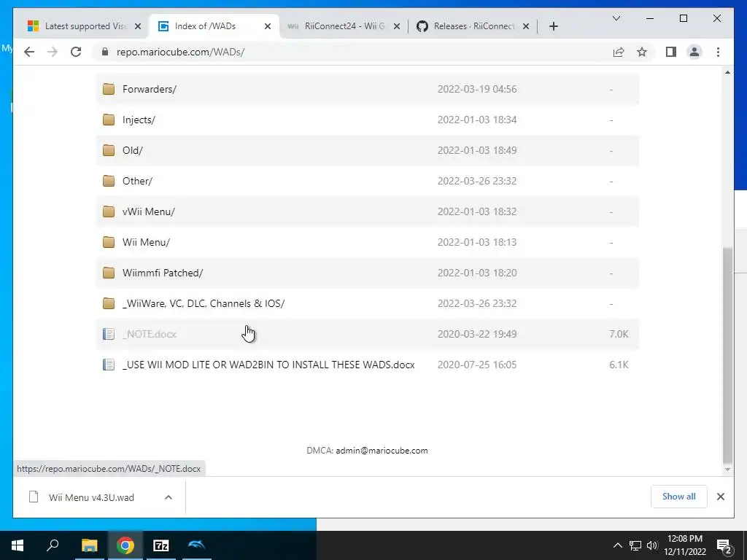Click the Old folder icon
Screen dimensions: 747x560
[x=109, y=150]
